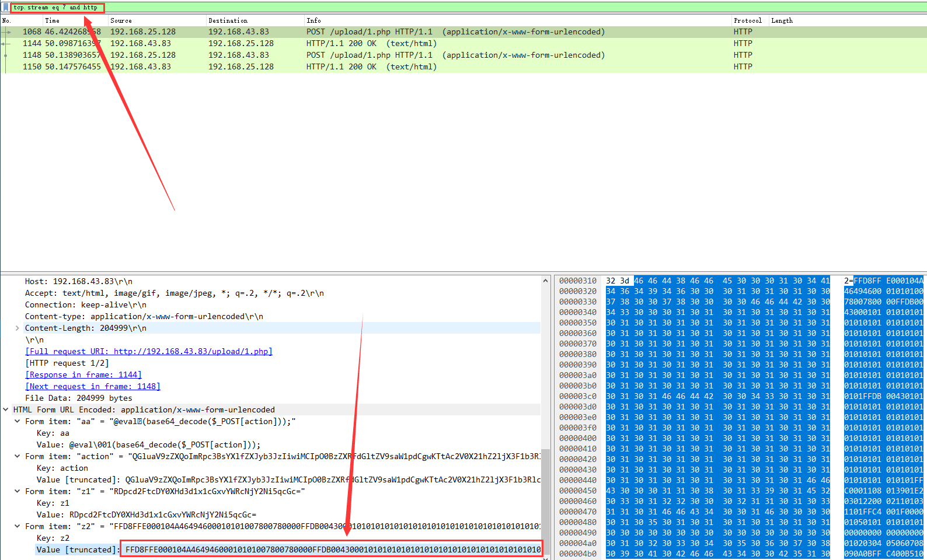Viewport: 927px width, 560px height.
Task: Sort packets by the Destination column header
Action: pyautogui.click(x=228, y=20)
